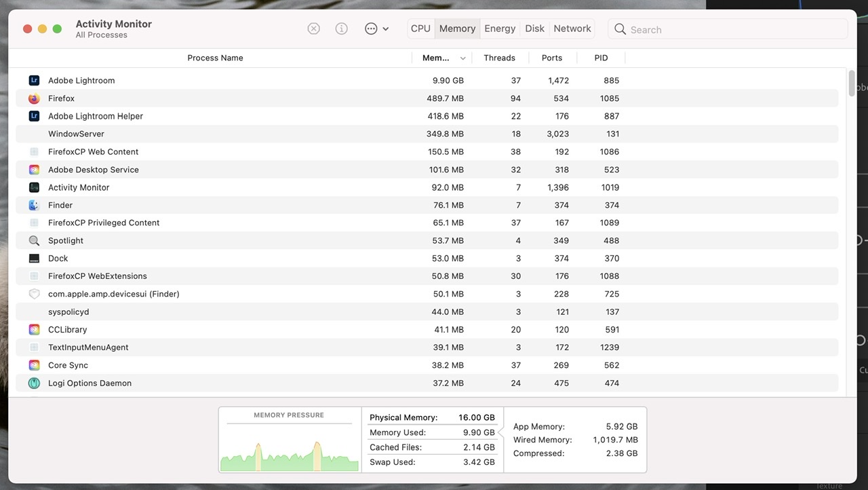Click PID 1239 in the TextInputMenuAgent row
868x490 pixels.
click(x=610, y=347)
